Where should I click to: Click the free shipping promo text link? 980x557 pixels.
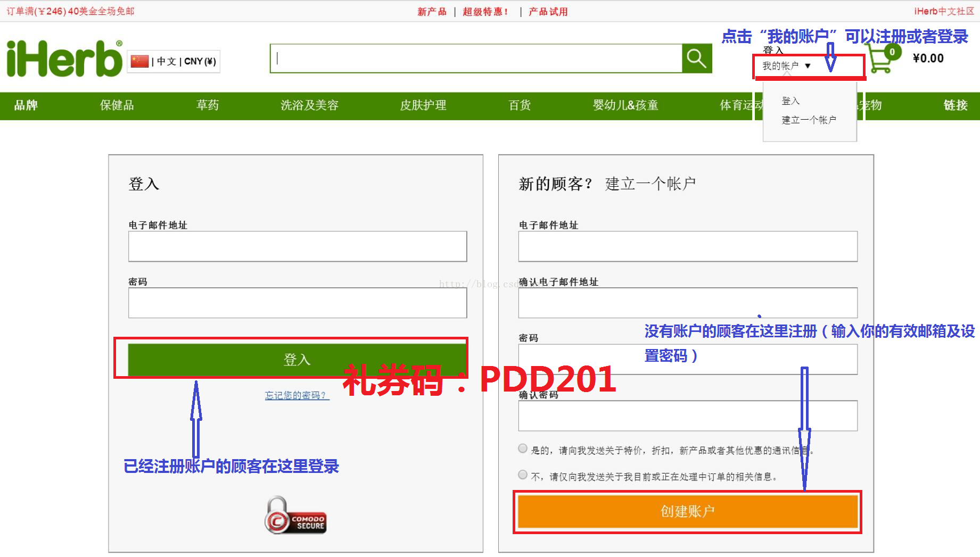(x=70, y=11)
